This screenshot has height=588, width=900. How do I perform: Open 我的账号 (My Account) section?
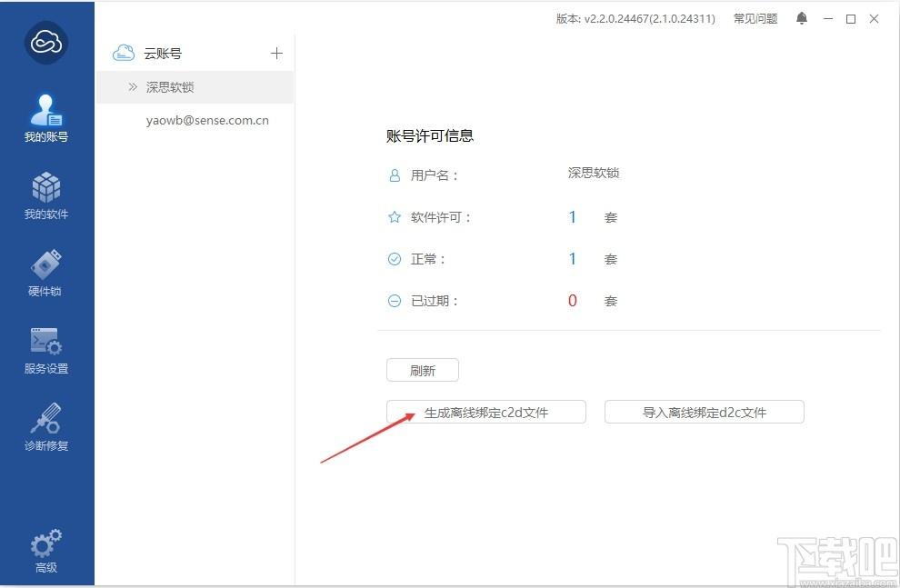click(46, 119)
